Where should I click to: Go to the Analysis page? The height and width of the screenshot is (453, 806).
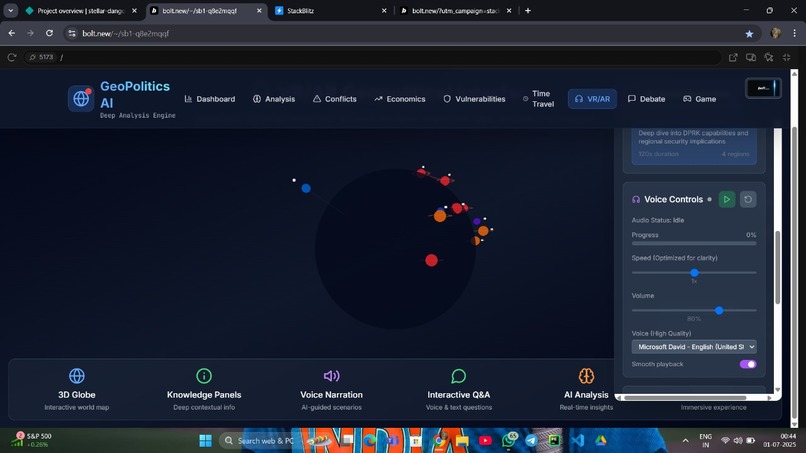pyautogui.click(x=274, y=99)
